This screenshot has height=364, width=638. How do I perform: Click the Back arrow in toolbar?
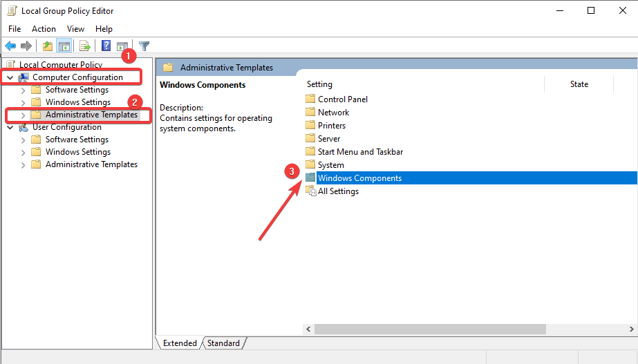click(x=10, y=46)
